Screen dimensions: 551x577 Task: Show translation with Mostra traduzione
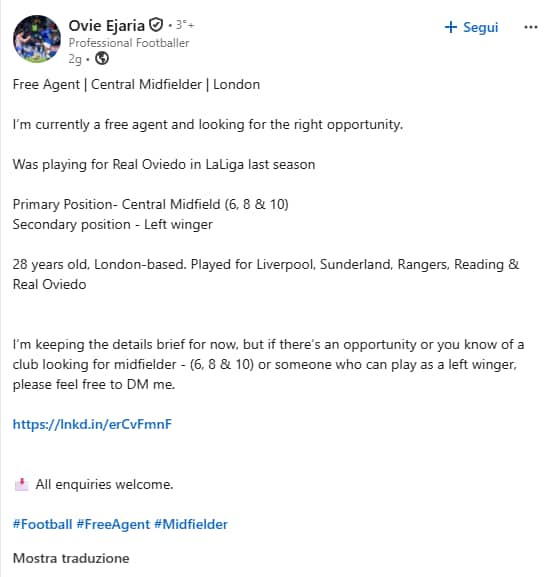71,558
